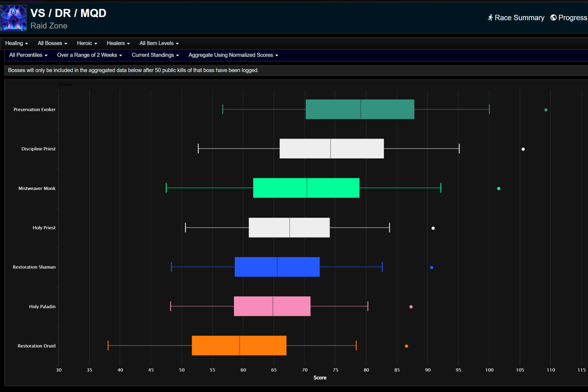This screenshot has width=588, height=392.
Task: Click the Race Summary link
Action: click(x=519, y=18)
